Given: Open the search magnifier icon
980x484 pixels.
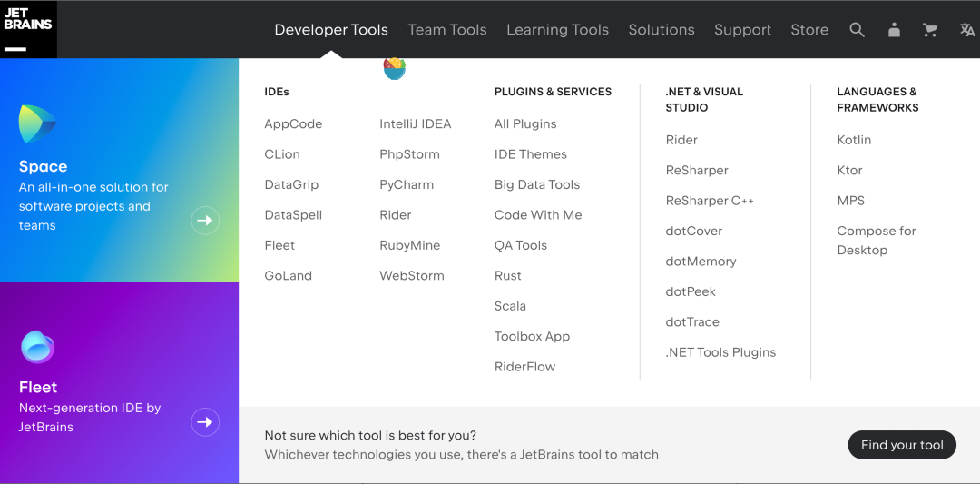Looking at the screenshot, I should [857, 30].
